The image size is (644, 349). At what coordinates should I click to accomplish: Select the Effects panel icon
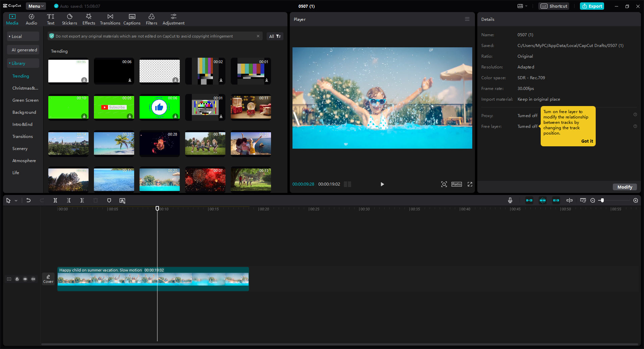click(x=89, y=19)
